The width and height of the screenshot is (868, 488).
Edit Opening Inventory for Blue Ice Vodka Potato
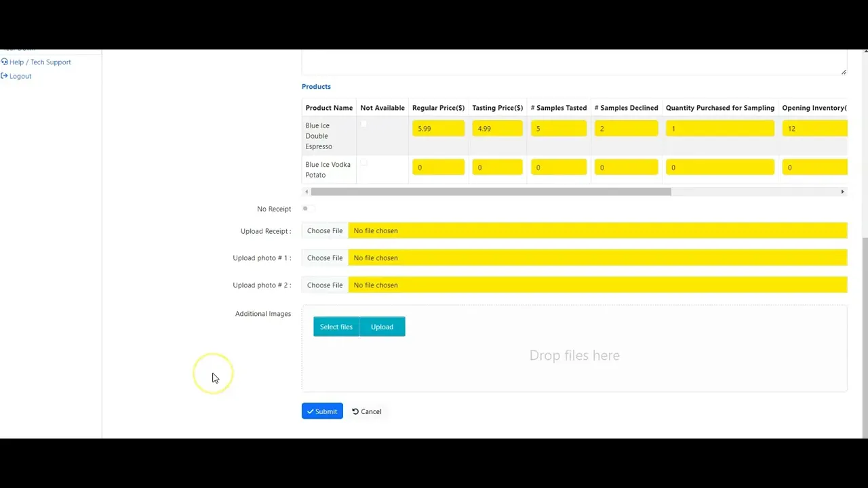(814, 167)
